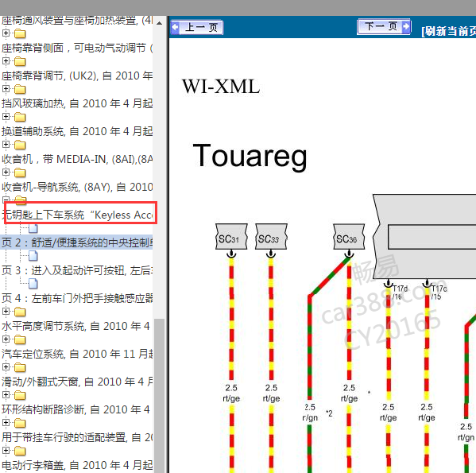Click the Touareg title text
476x473 pixels.
coord(250,157)
